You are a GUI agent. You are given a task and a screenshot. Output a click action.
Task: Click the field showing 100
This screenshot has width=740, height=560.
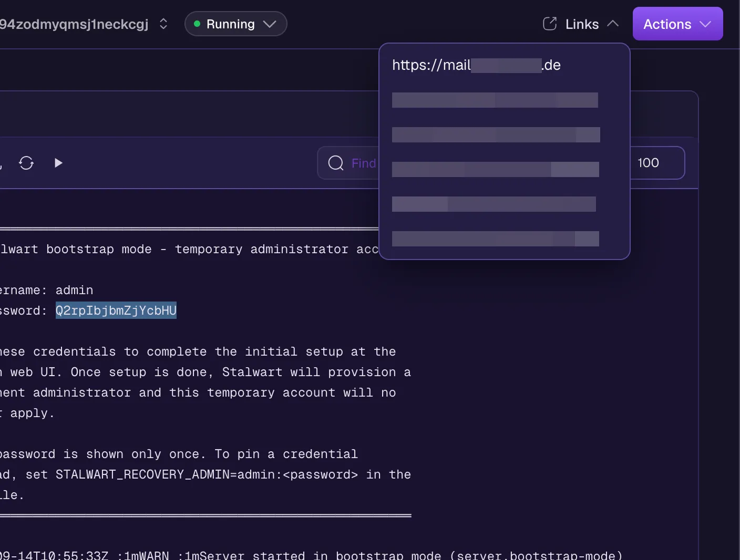(x=657, y=163)
